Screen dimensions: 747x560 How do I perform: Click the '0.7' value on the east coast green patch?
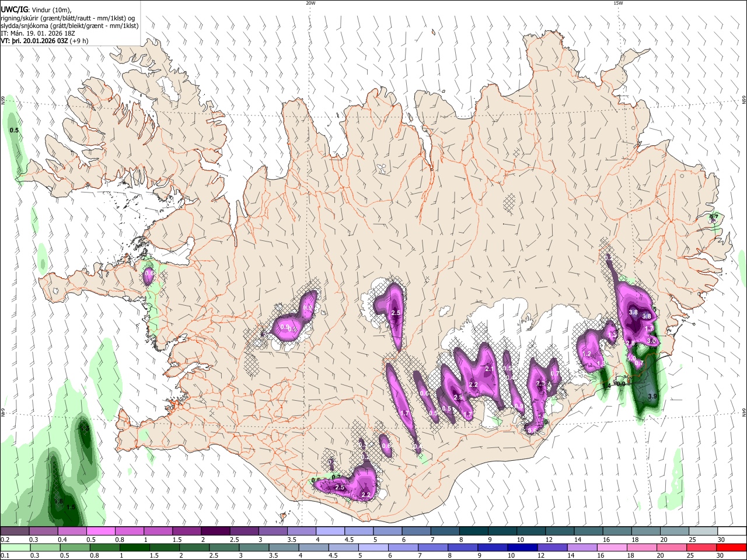click(713, 217)
